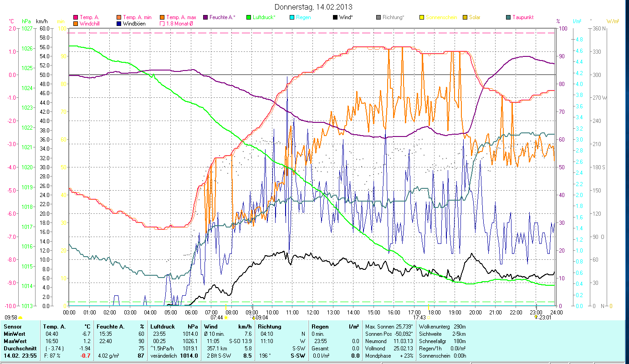Image resolution: width=629 pixels, height=364 pixels.
Task: Click the timestamp 14.02. 23:55
Action: 21,356
